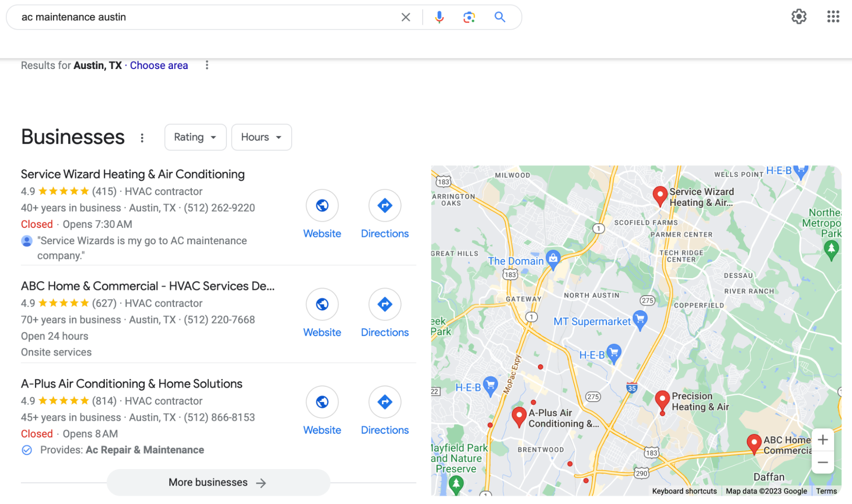Open A-Plus Air Conditioning website icon

pos(322,402)
